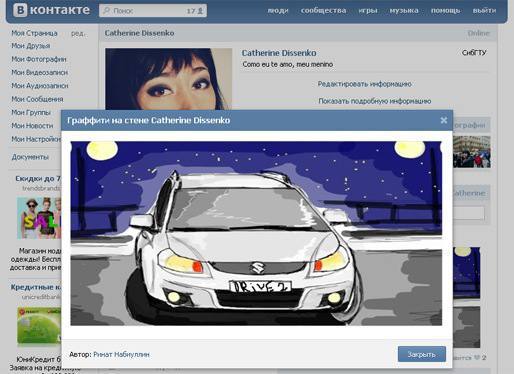514x374 pixels.
Task: Go to Моя Страница
Action: [34, 33]
